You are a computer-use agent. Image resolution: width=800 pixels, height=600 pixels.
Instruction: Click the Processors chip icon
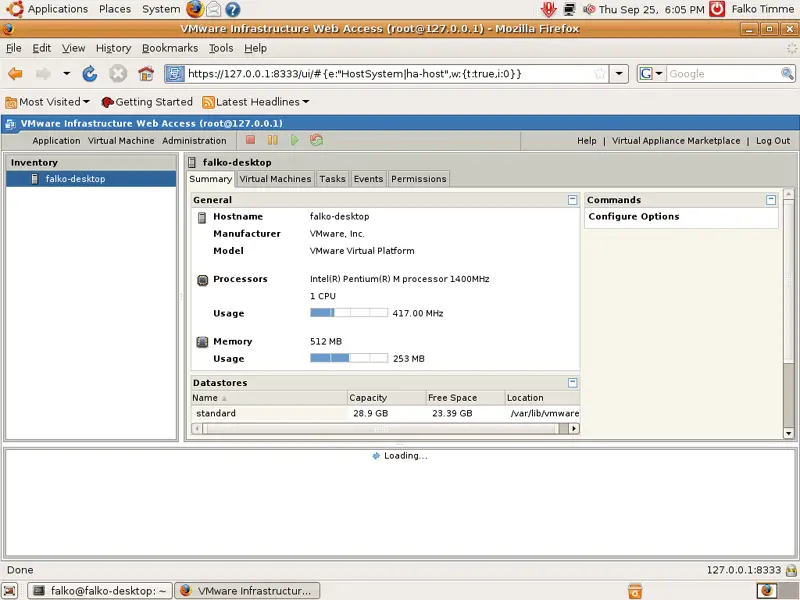pos(203,280)
